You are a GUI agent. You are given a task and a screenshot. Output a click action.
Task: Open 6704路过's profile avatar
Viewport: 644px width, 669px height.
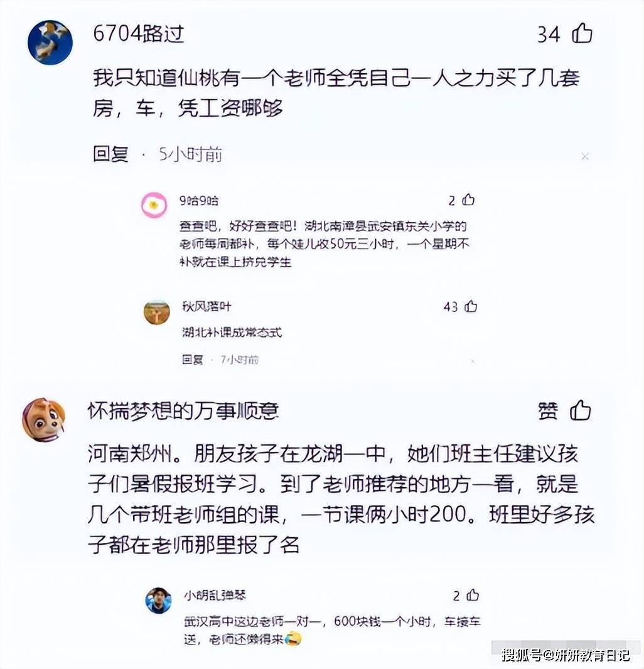click(x=50, y=42)
